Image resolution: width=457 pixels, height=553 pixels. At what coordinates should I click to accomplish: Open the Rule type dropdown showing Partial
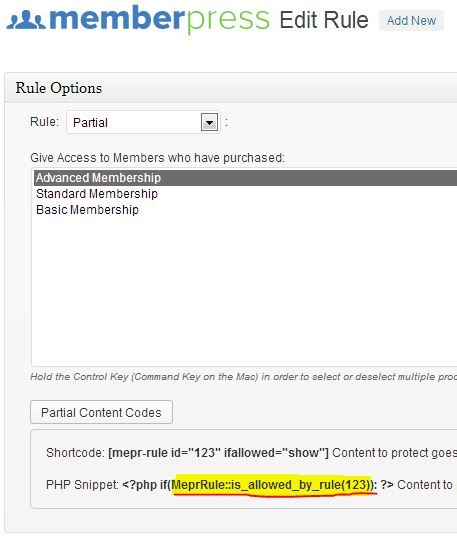[x=143, y=122]
